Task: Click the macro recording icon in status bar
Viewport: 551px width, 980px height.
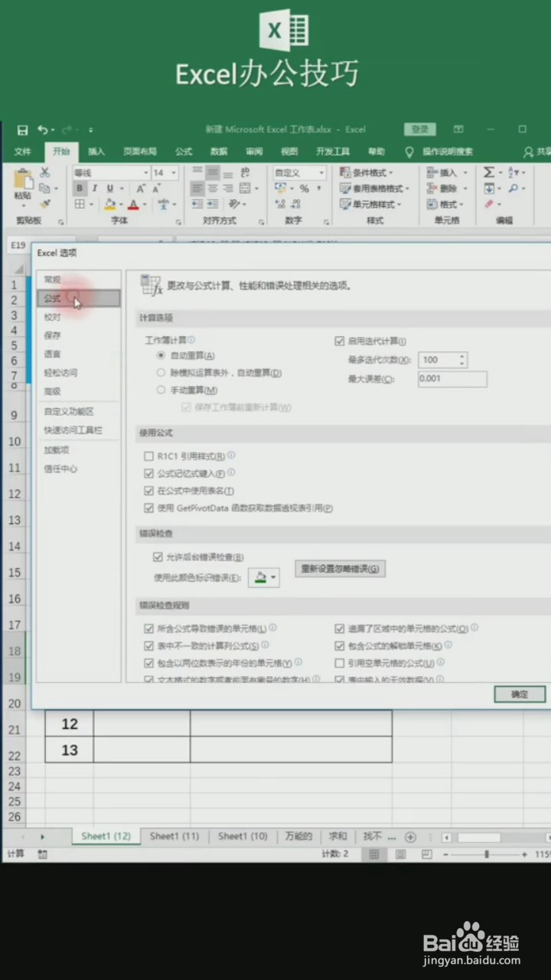Action: coord(42,854)
